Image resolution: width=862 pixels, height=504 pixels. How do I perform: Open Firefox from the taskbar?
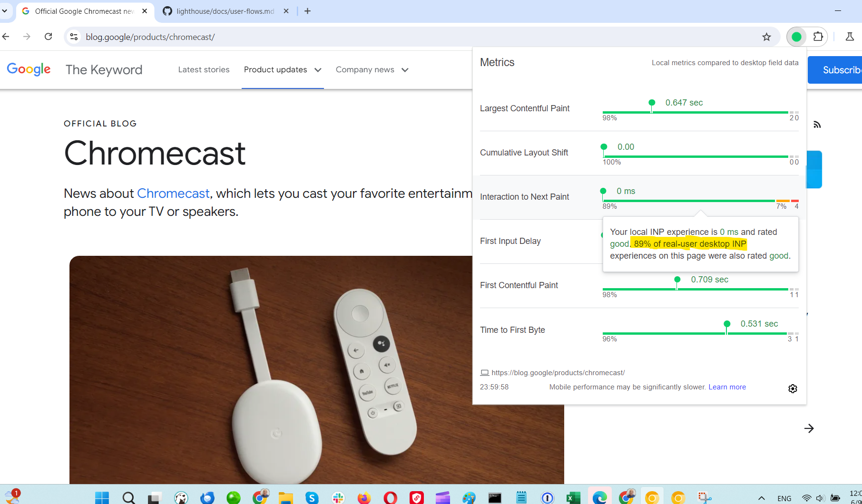[x=364, y=498]
